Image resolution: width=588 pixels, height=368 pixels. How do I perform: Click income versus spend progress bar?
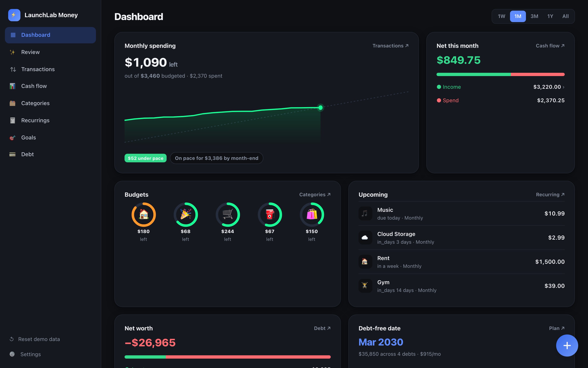coord(501,74)
